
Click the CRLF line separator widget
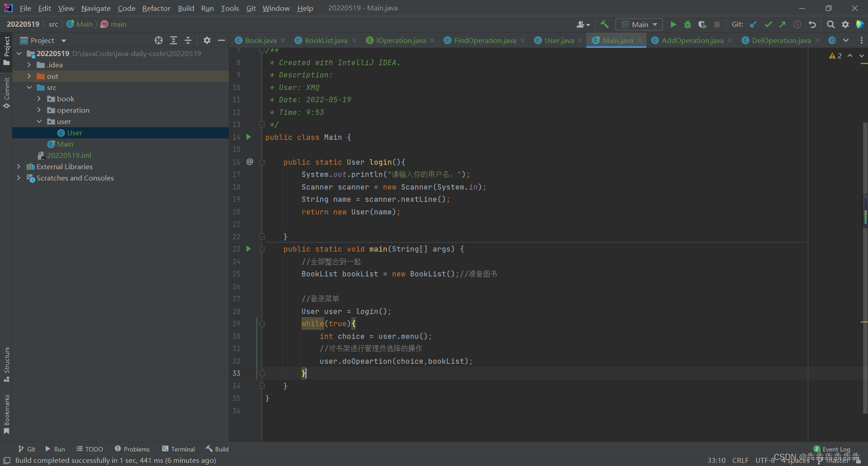pos(740,460)
